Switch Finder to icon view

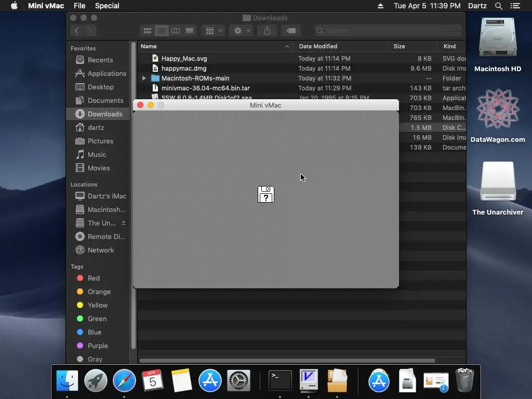(x=147, y=31)
